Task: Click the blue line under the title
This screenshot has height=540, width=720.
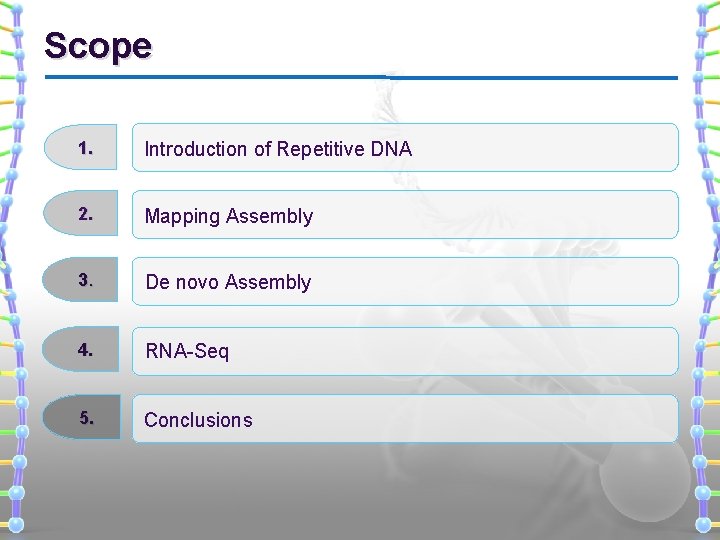Action: 360,77
